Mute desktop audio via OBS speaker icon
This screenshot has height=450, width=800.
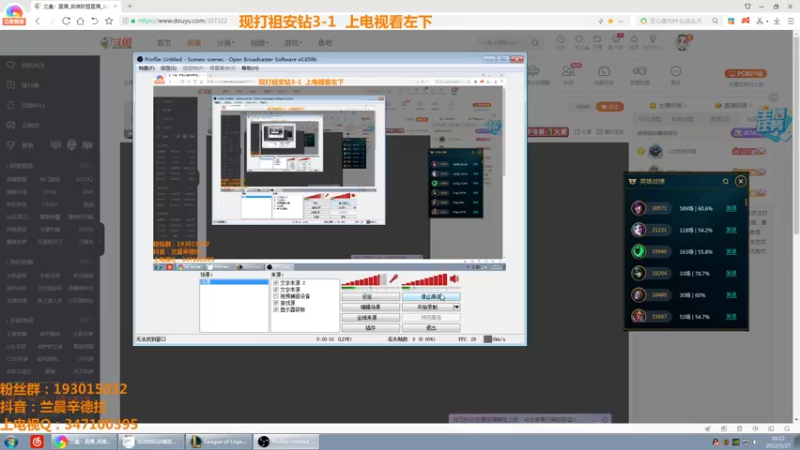pyautogui.click(x=454, y=279)
